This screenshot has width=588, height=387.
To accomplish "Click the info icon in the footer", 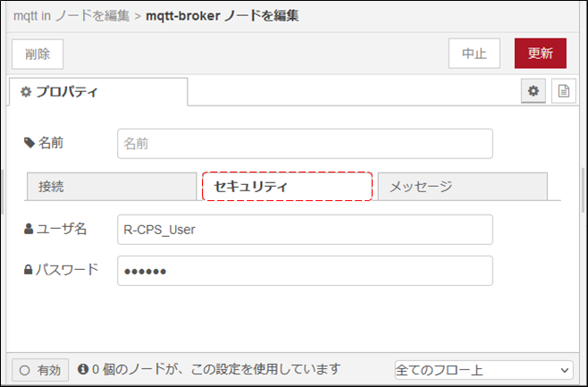I will click(x=83, y=369).
